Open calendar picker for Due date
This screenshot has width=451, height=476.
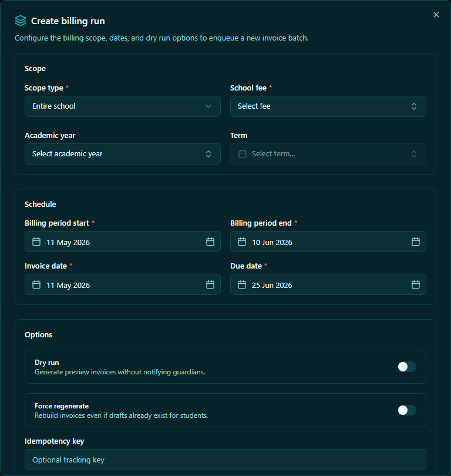pos(416,284)
